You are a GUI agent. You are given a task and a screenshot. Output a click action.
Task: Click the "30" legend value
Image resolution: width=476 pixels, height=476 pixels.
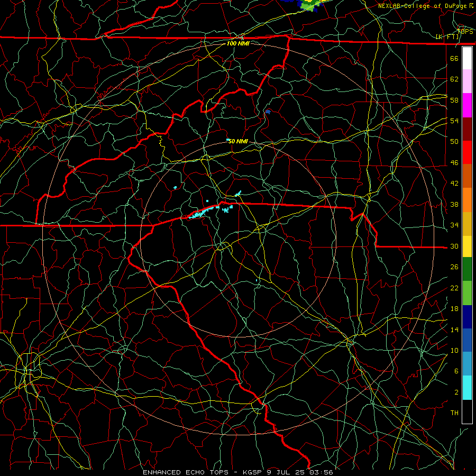[454, 246]
